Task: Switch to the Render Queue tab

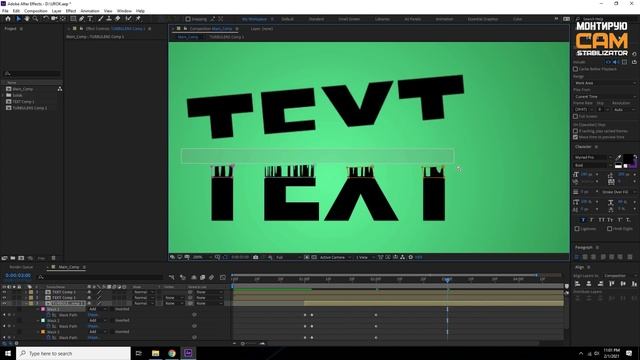Action: coord(21,267)
